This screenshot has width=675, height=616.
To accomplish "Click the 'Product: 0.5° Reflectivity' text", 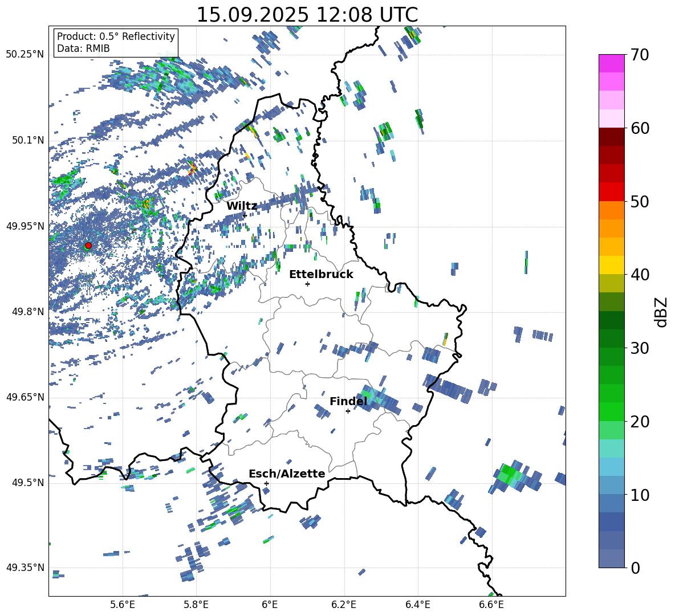I will click(116, 36).
